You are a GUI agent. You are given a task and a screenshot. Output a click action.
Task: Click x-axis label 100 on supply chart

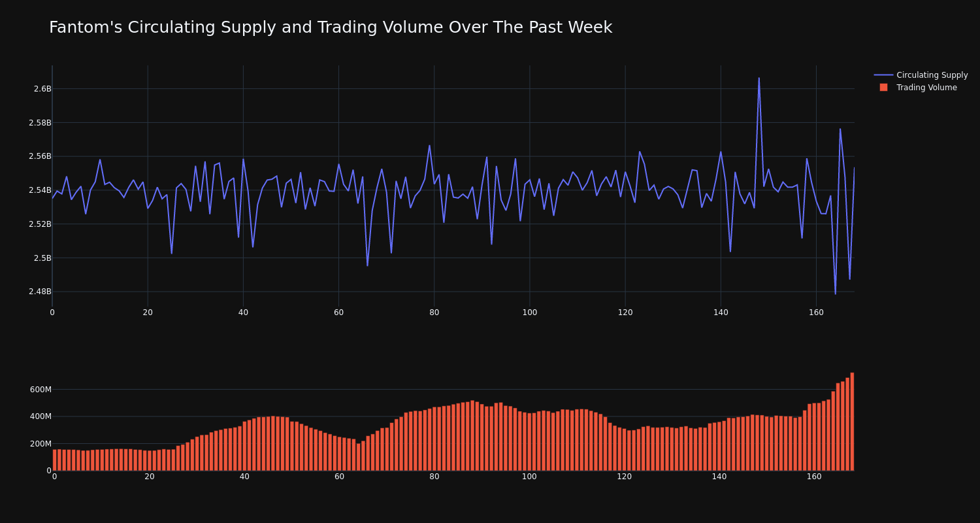point(530,312)
